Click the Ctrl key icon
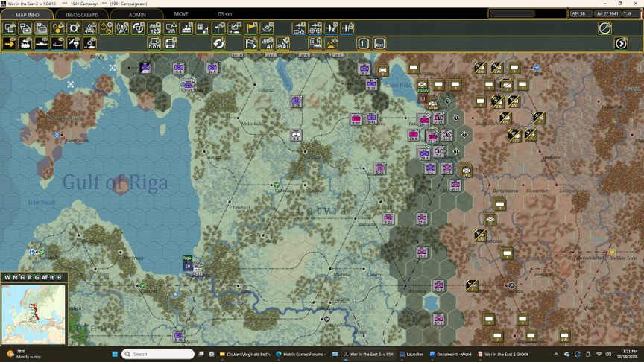This screenshot has width=644, height=362. pos(379,43)
